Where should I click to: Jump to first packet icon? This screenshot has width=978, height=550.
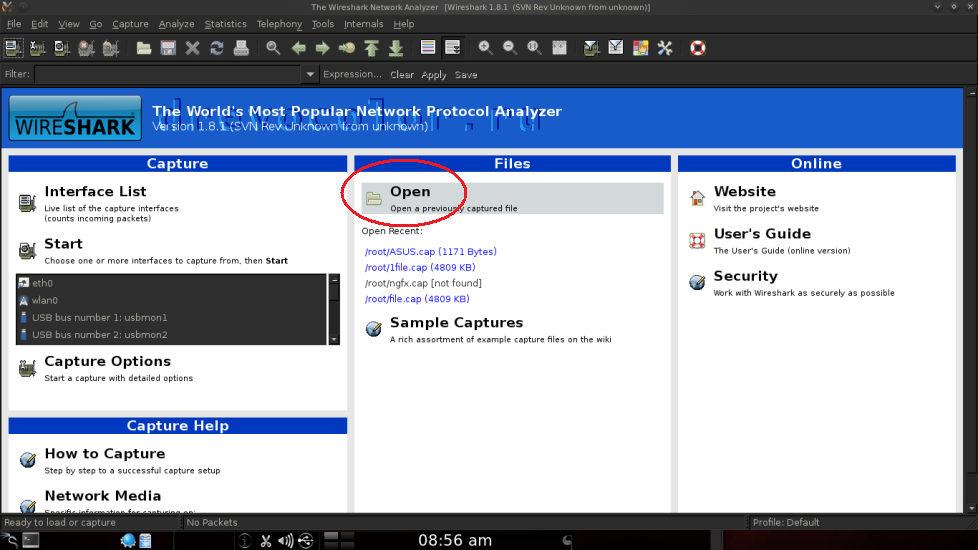[372, 48]
